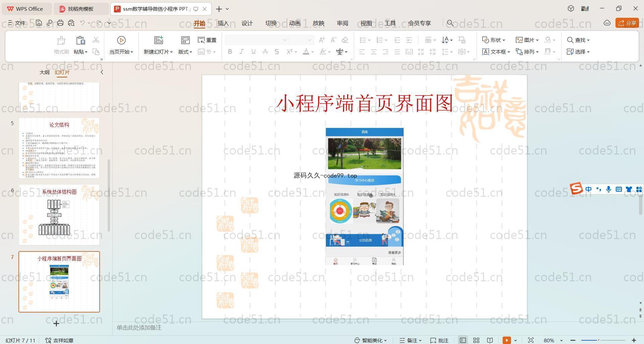The image size is (644, 344).
Task: Toggle Center alignment paragraph
Action: coord(374,52)
